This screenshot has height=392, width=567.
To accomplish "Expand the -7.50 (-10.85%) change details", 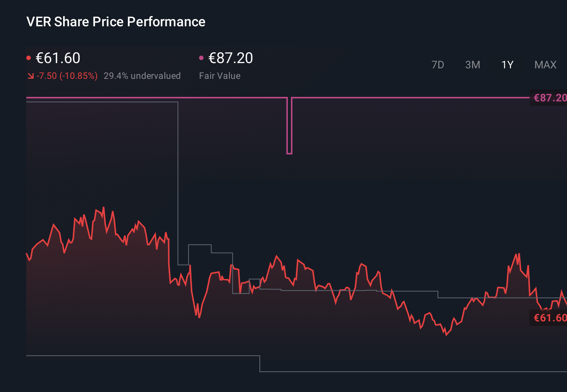I will pyautogui.click(x=66, y=75).
